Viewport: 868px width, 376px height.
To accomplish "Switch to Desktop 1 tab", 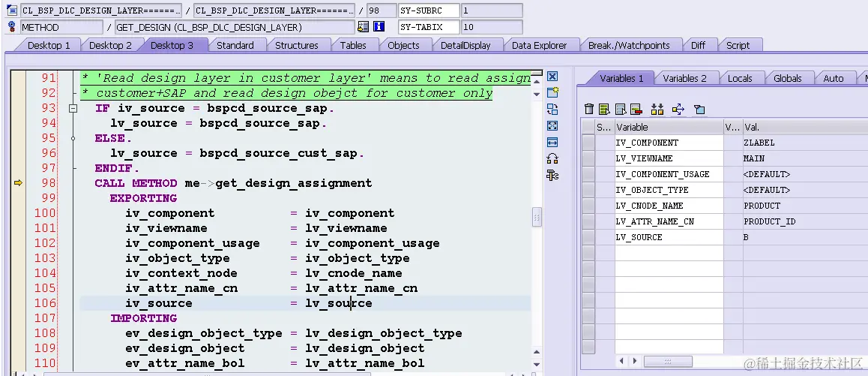I will [x=49, y=46].
